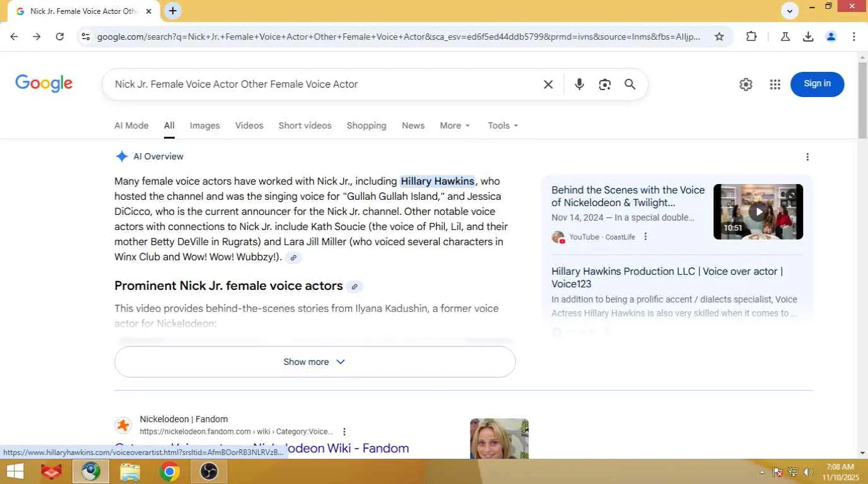868x484 pixels.
Task: Switch to the Images tab
Action: [x=205, y=125]
